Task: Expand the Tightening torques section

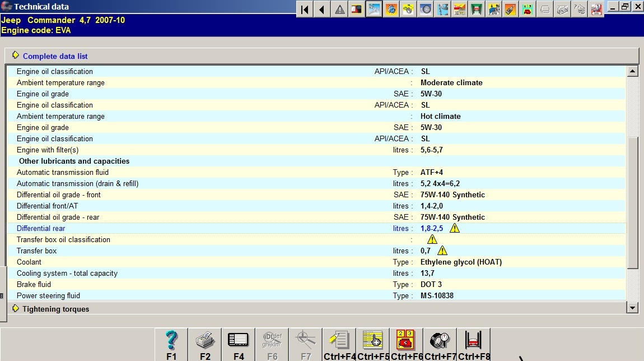Action: 55,309
